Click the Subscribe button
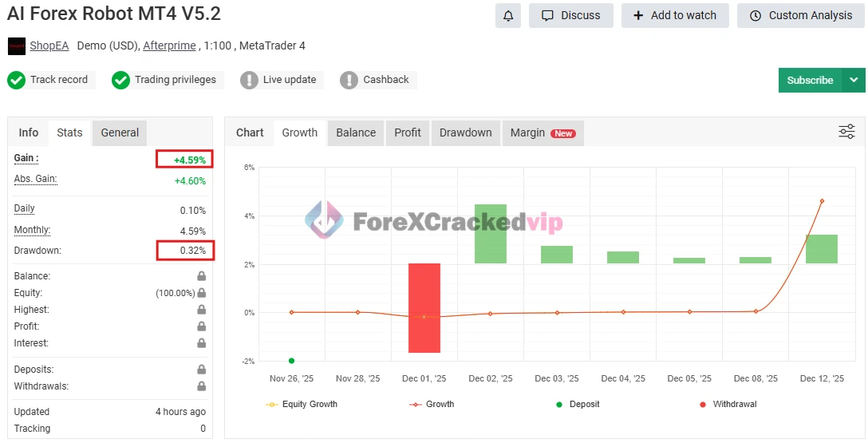868x443 pixels. coord(810,81)
